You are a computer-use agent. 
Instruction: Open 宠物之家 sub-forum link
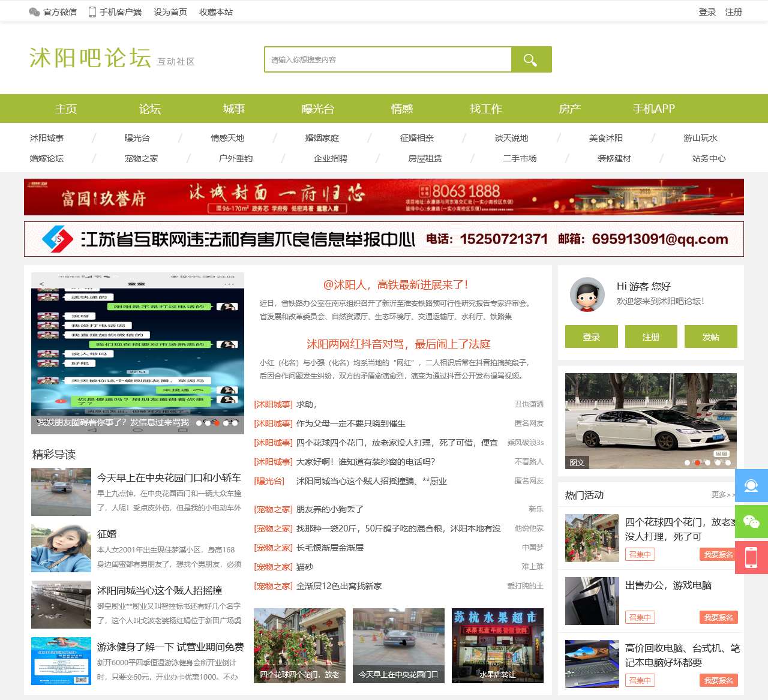pos(142,158)
